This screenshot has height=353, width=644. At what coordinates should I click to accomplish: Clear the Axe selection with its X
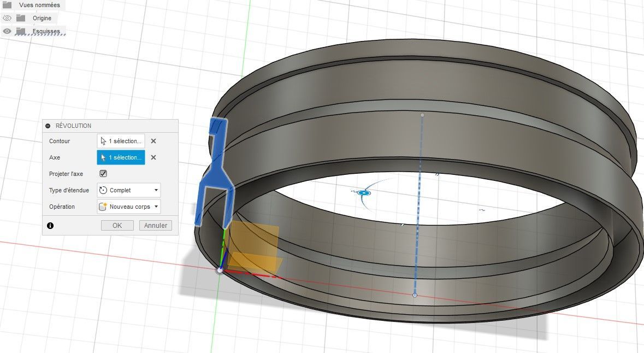[153, 157]
